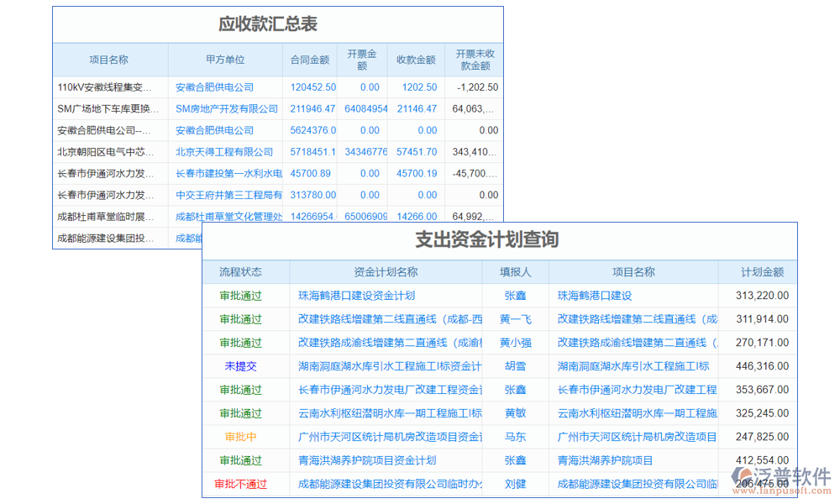840x504 pixels.
Task: Open the SM房地产开发有限公司 link
Action: pyautogui.click(x=225, y=108)
